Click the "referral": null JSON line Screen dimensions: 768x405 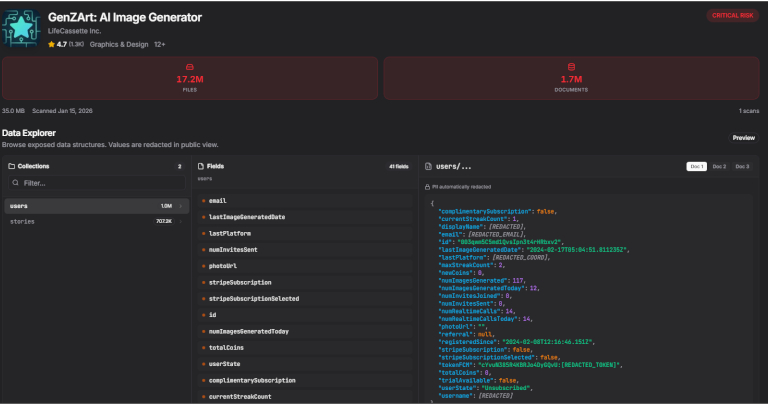click(466, 334)
